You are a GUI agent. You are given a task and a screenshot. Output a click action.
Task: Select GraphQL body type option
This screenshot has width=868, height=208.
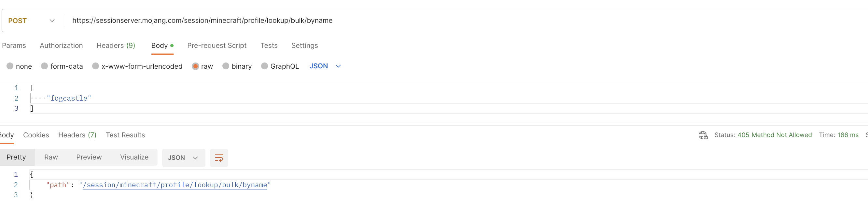[264, 66]
